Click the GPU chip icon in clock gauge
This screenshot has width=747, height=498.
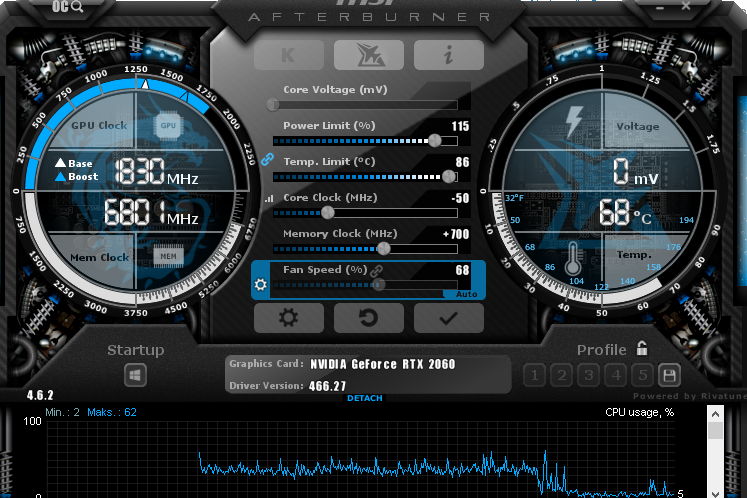168,126
